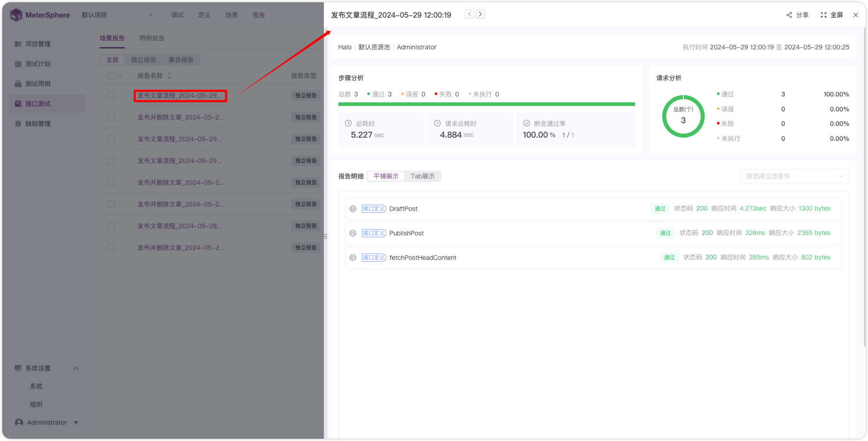Viewport: 868px width, 441px height.
Task: Open 缺陷管理 bug icon
Action: click(18, 124)
